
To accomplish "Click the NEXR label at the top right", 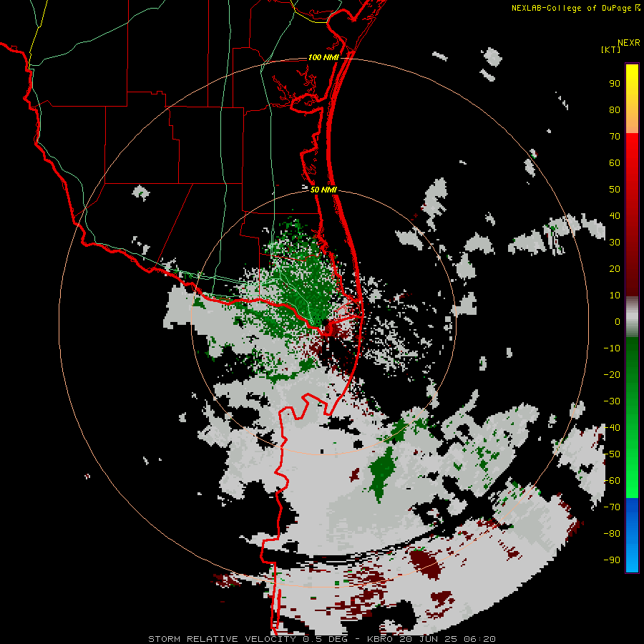I will click(629, 43).
